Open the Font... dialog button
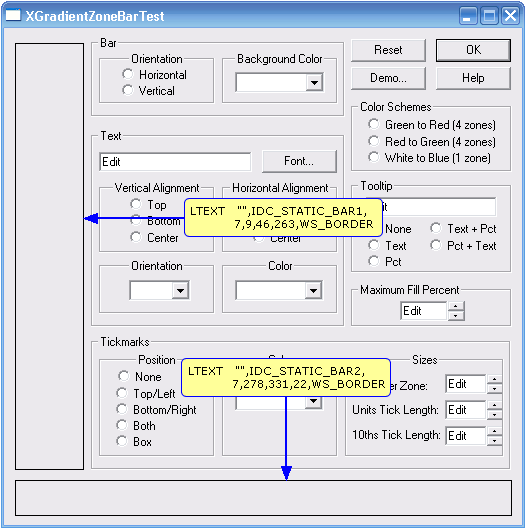The width and height of the screenshot is (526, 529). 299,161
